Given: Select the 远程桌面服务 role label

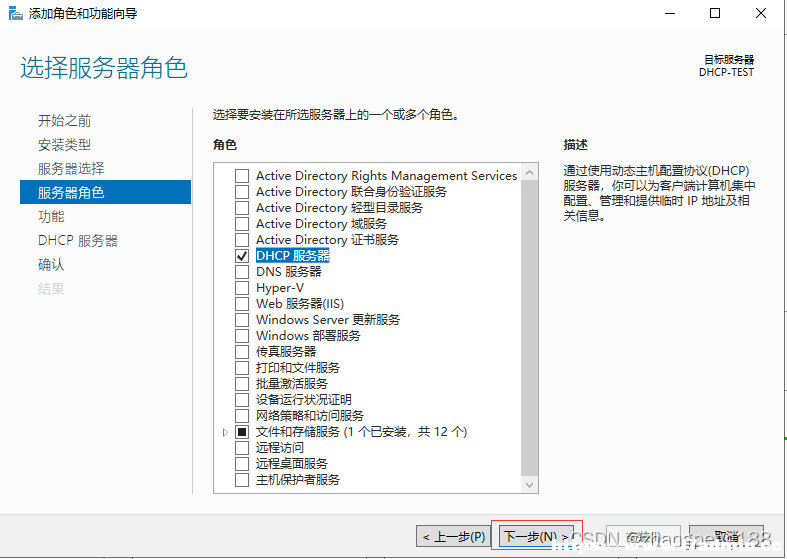Looking at the screenshot, I should tap(292, 464).
